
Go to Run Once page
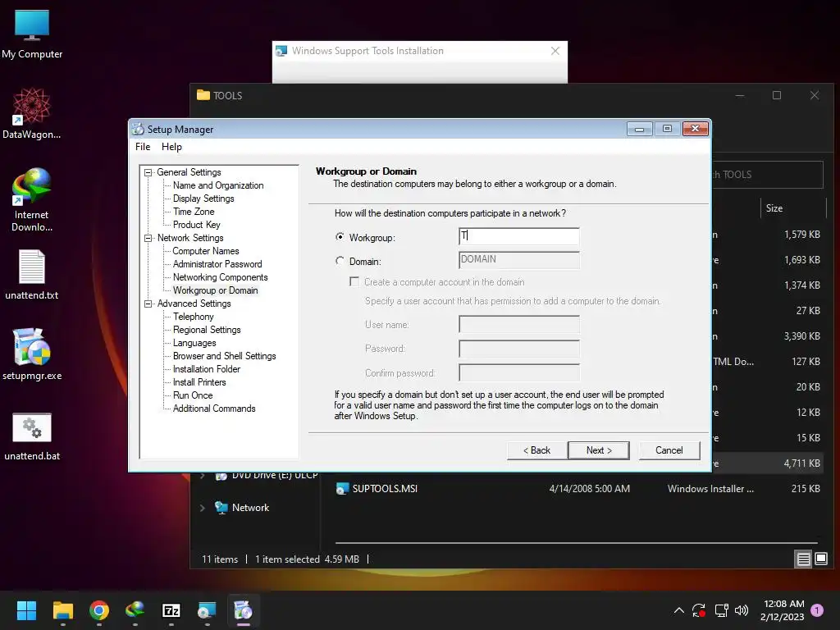[x=193, y=395]
